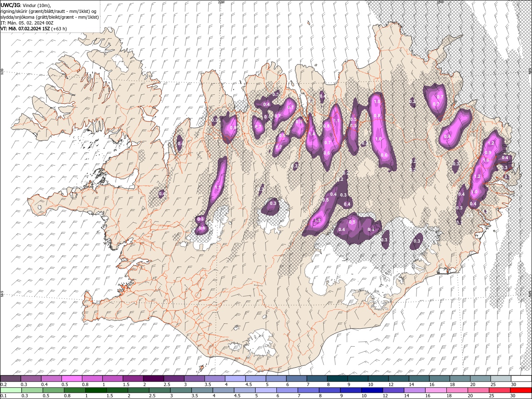Pick the light gray upper swatch starting at 25

coord(501,379)
